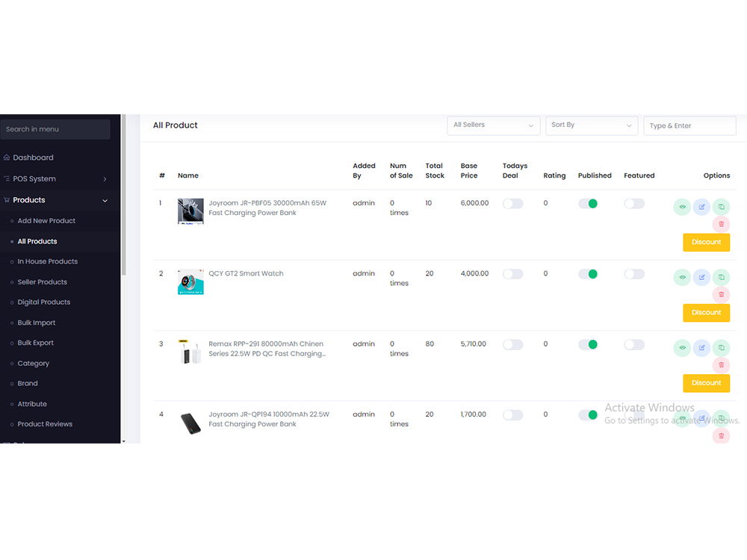Open the Sort By dropdown
The image size is (747, 560).
click(x=592, y=125)
